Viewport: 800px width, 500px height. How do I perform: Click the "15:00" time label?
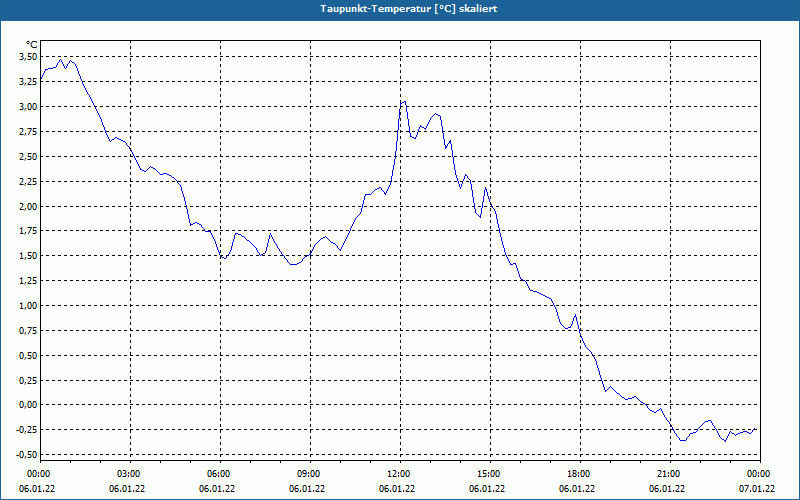tap(490, 474)
